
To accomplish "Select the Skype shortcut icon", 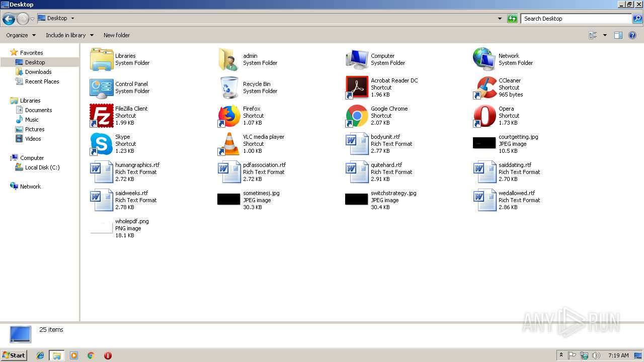I will pos(102,144).
